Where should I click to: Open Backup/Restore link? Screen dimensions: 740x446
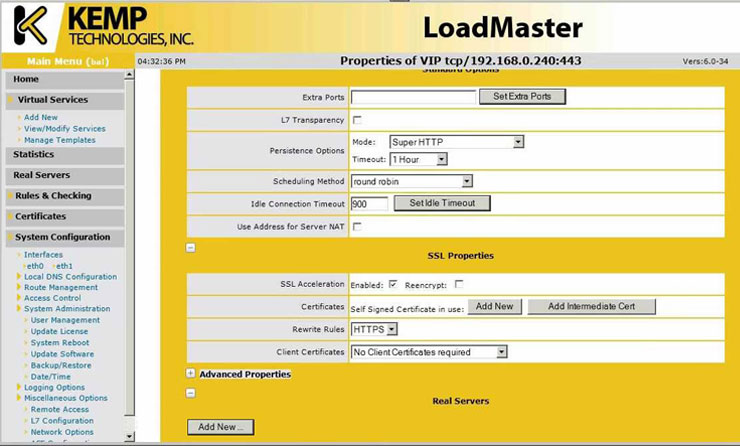pyautogui.click(x=61, y=365)
